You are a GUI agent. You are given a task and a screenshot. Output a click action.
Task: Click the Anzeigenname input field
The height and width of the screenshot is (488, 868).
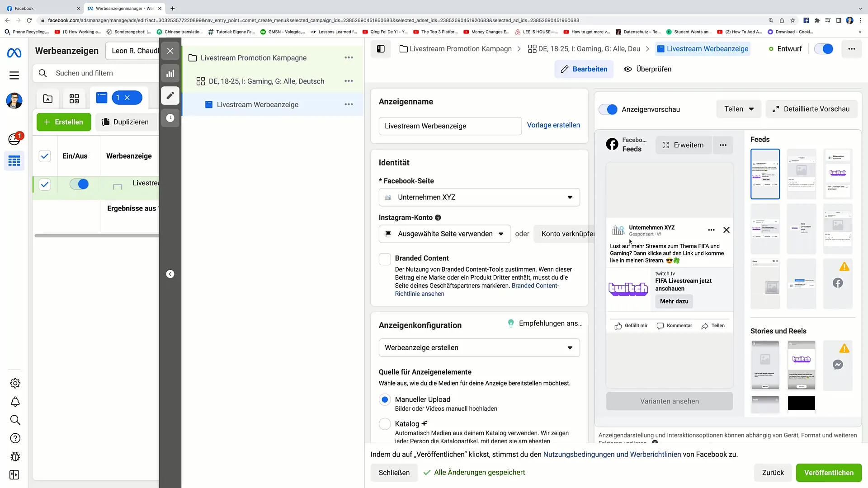coord(450,126)
